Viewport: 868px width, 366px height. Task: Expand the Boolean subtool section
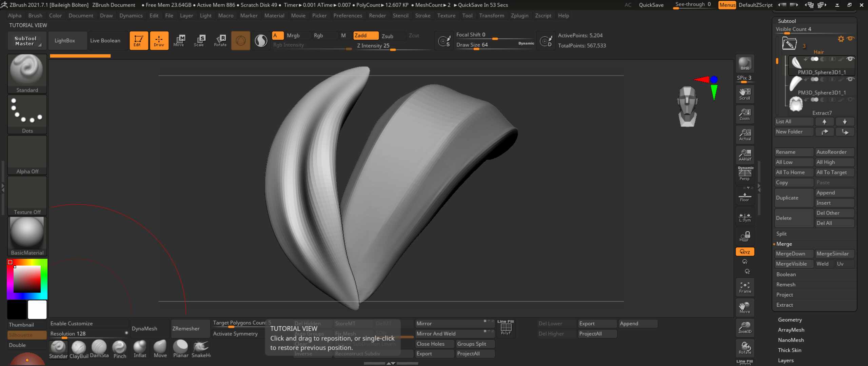coord(786,274)
